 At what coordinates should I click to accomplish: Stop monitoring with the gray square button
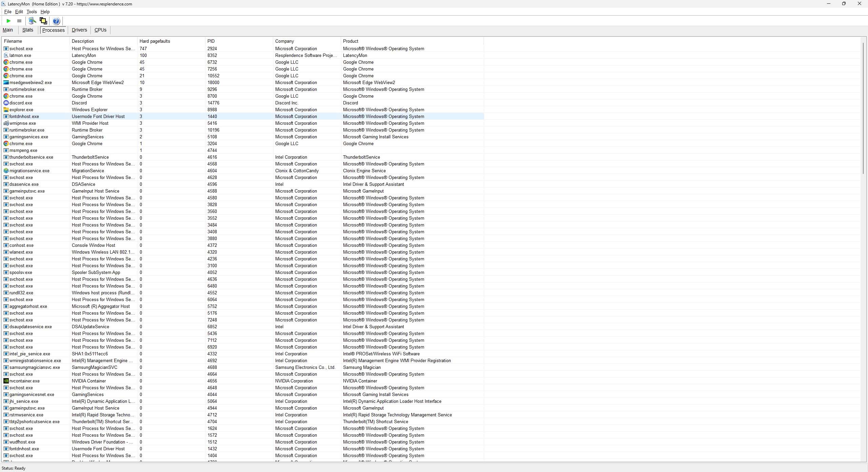(x=19, y=21)
